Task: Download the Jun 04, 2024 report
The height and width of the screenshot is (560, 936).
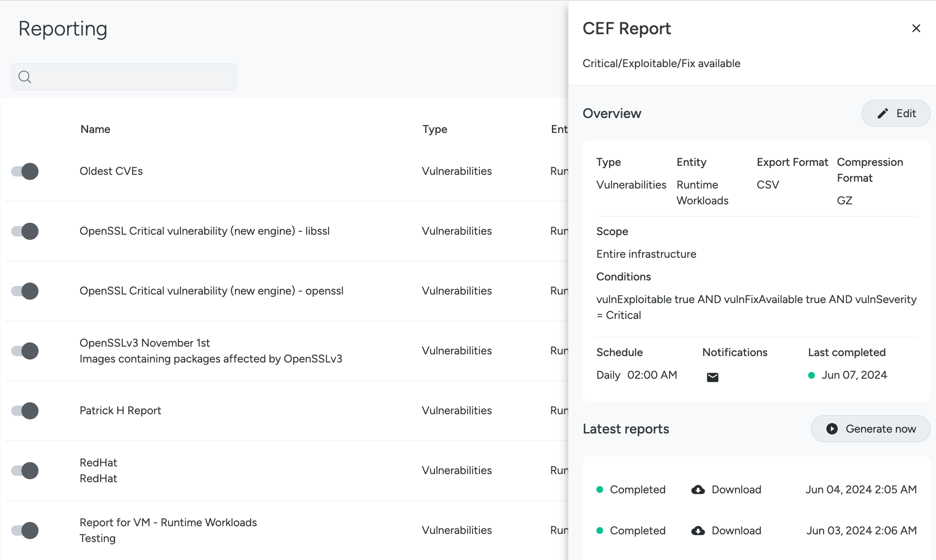Action: 726,489
